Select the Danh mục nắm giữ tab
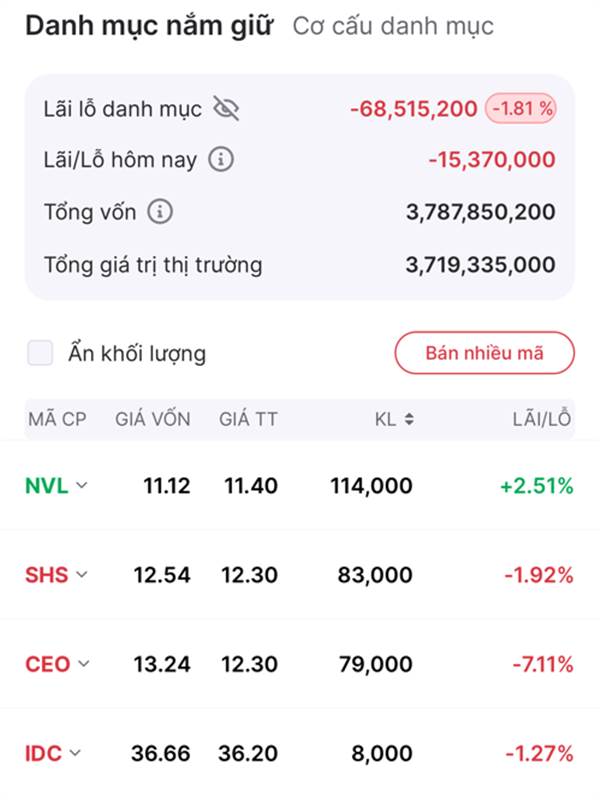Viewport: 600px width, 800px height. click(149, 26)
